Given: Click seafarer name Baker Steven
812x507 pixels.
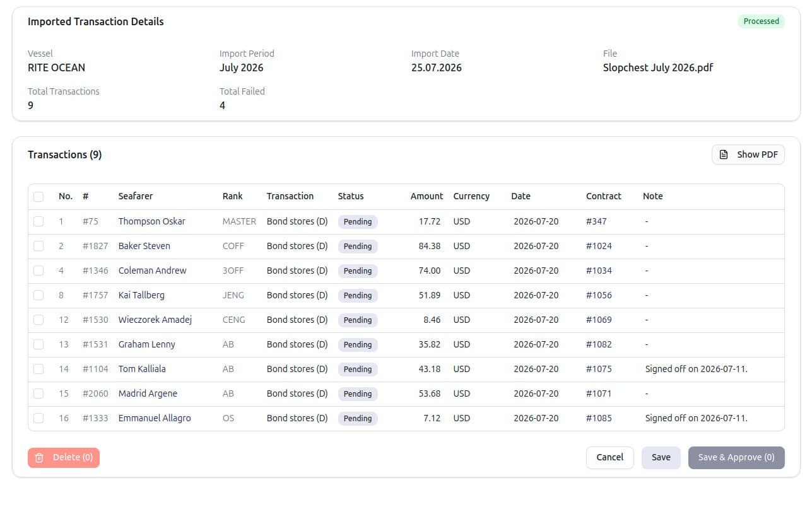Looking at the screenshot, I should [x=144, y=246].
